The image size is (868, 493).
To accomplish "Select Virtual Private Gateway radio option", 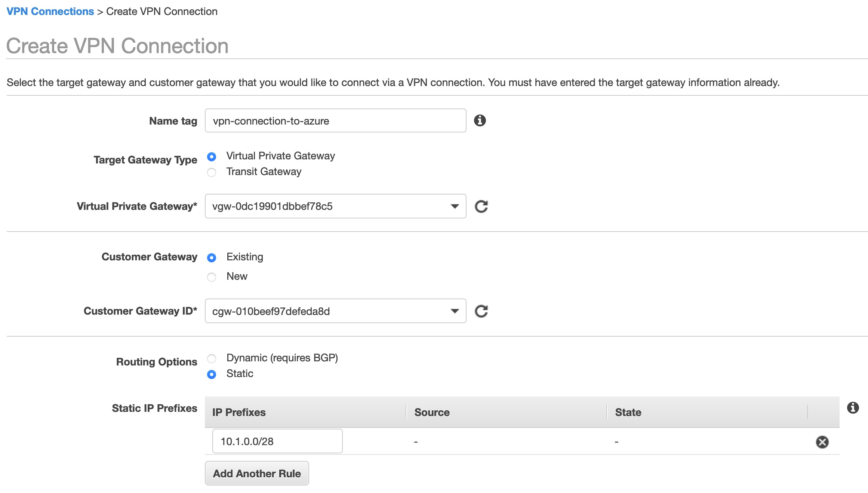I will pos(212,157).
